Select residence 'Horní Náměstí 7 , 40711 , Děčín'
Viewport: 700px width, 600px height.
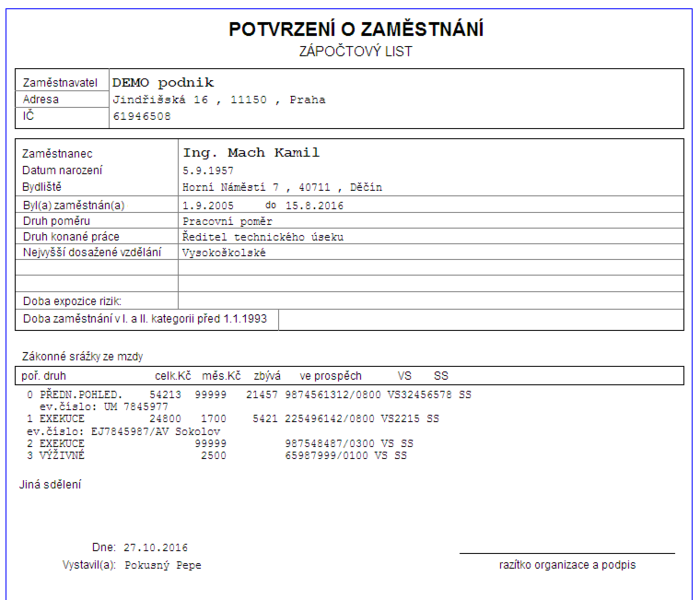[x=282, y=187]
